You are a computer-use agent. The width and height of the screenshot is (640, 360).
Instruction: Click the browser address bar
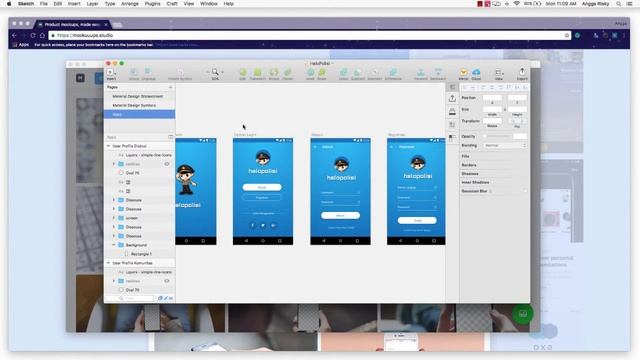tap(309, 36)
